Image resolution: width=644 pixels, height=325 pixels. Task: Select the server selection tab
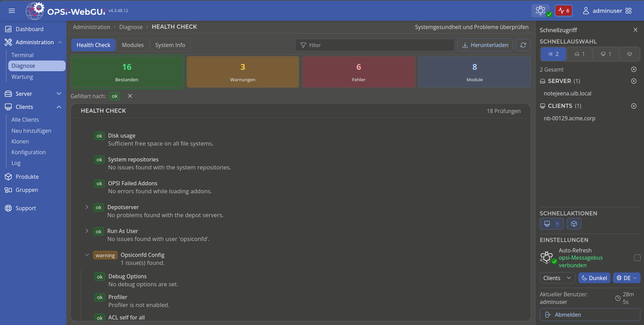(x=579, y=54)
